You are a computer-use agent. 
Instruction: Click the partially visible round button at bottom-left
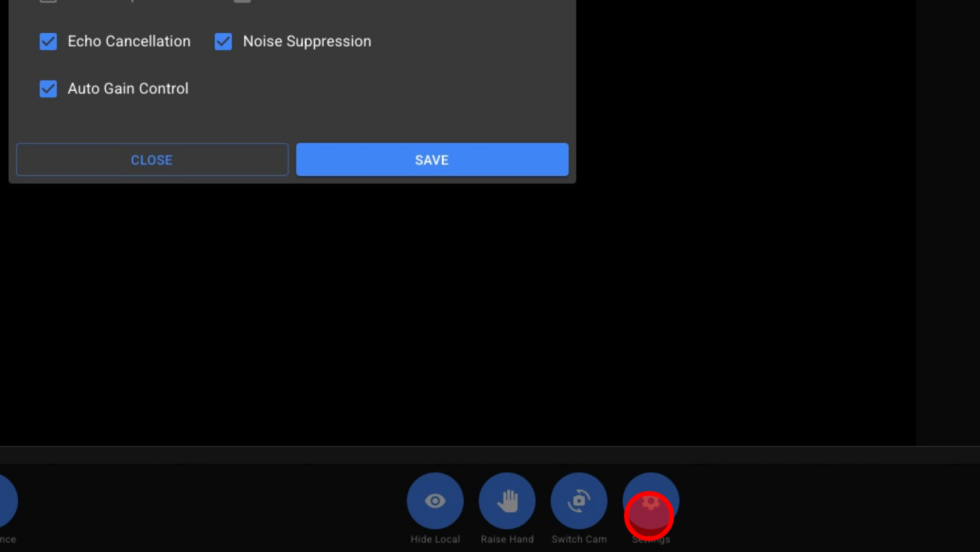[x=5, y=501]
